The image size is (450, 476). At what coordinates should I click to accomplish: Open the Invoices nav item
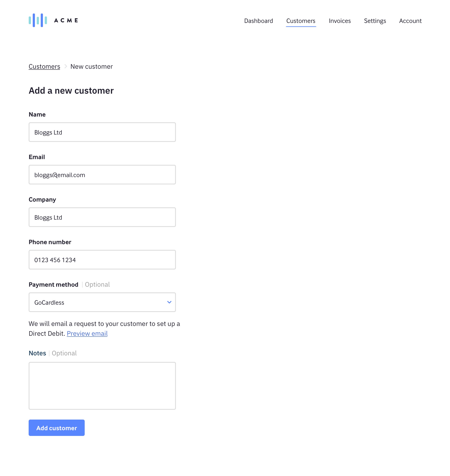pyautogui.click(x=339, y=21)
